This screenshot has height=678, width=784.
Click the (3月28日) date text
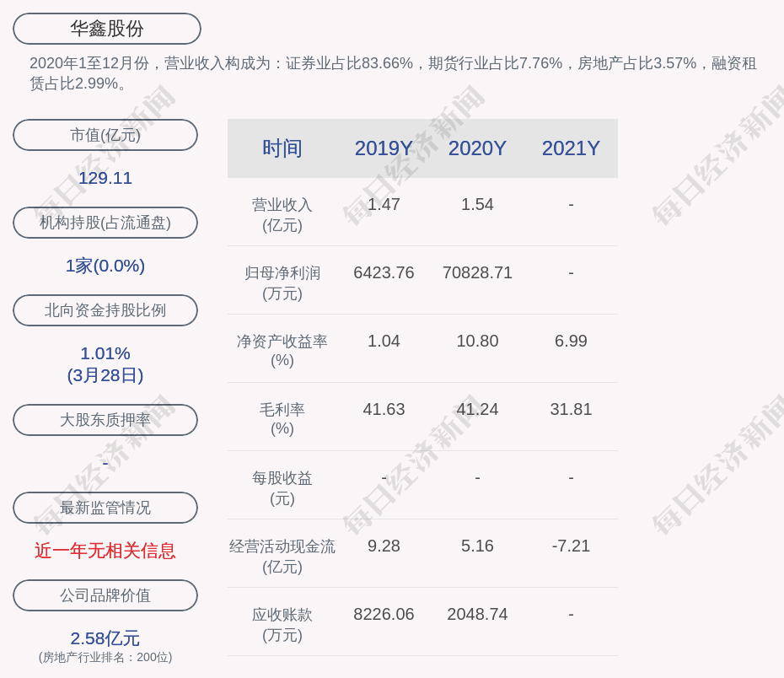tap(105, 375)
